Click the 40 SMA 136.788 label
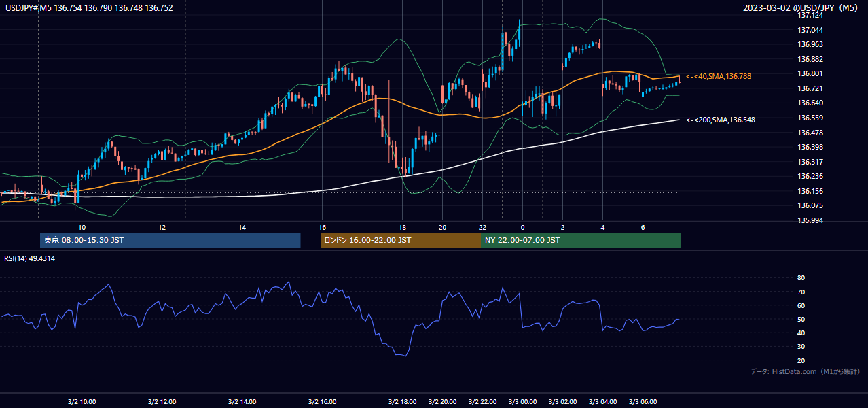868x408 pixels. pos(719,77)
